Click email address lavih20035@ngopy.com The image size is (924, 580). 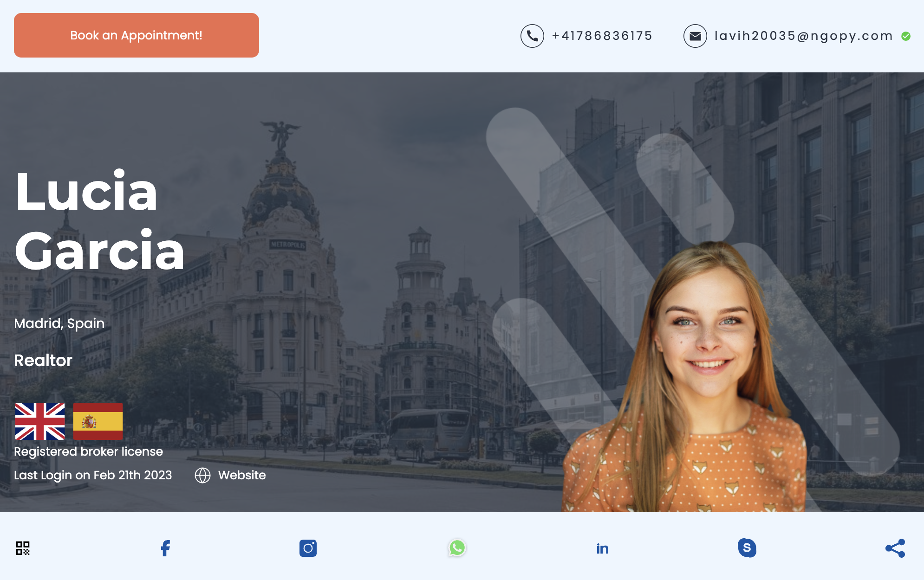click(804, 36)
